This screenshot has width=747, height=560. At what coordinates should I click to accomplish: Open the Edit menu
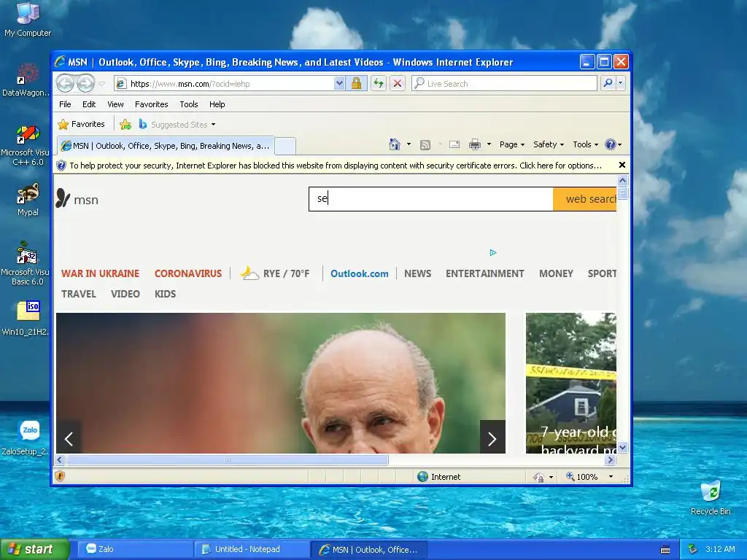[x=88, y=104]
